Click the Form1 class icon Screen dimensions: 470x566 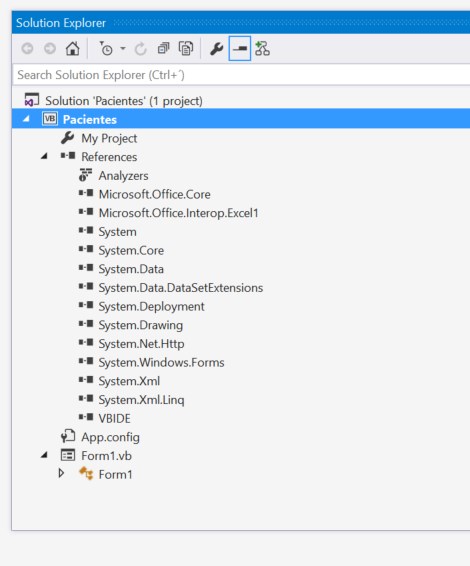(x=86, y=474)
